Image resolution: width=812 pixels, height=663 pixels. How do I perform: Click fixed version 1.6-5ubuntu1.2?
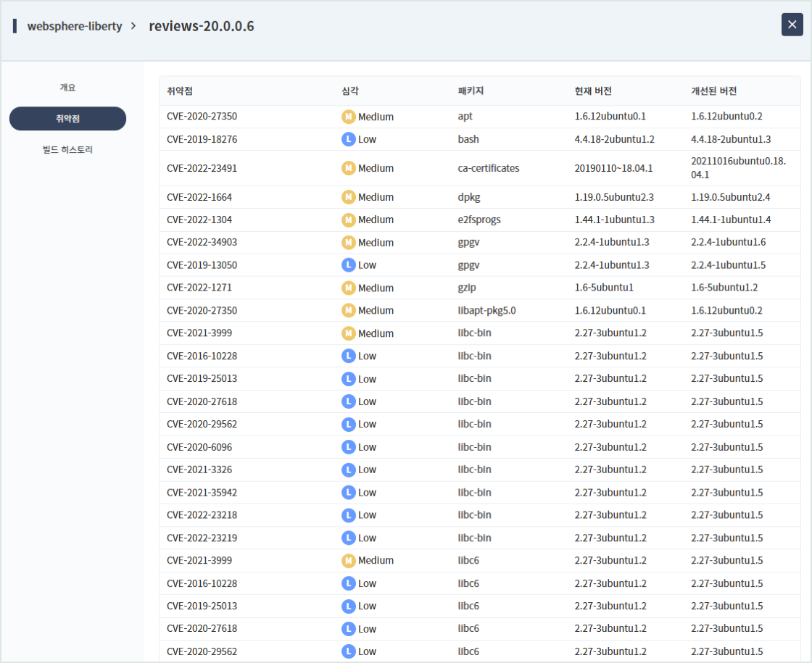(x=724, y=288)
